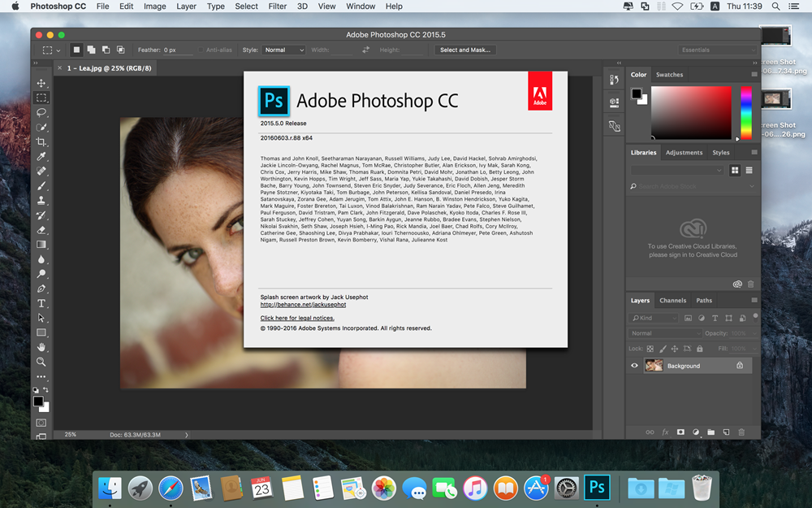812x508 pixels.
Task: Open the Layer menu
Action: pyautogui.click(x=186, y=7)
